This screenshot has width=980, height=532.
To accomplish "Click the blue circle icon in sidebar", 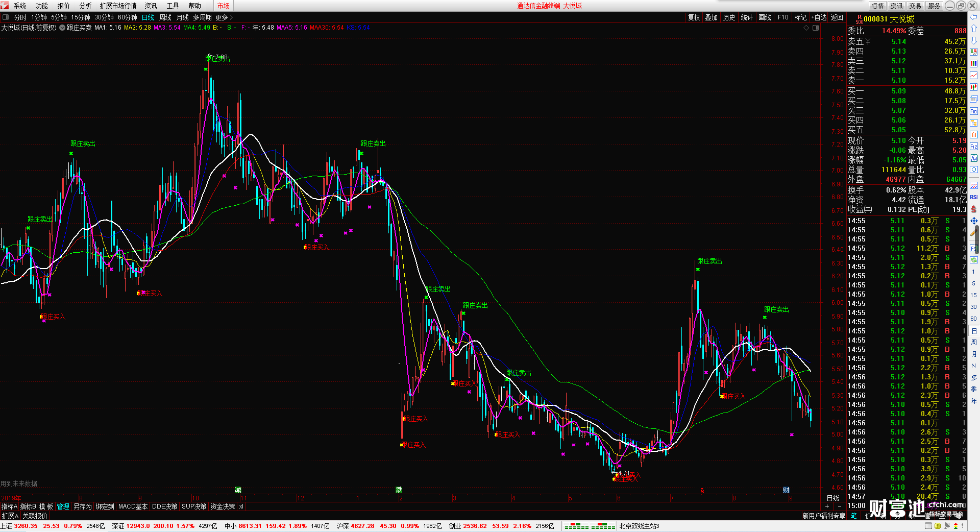I will [x=974, y=170].
